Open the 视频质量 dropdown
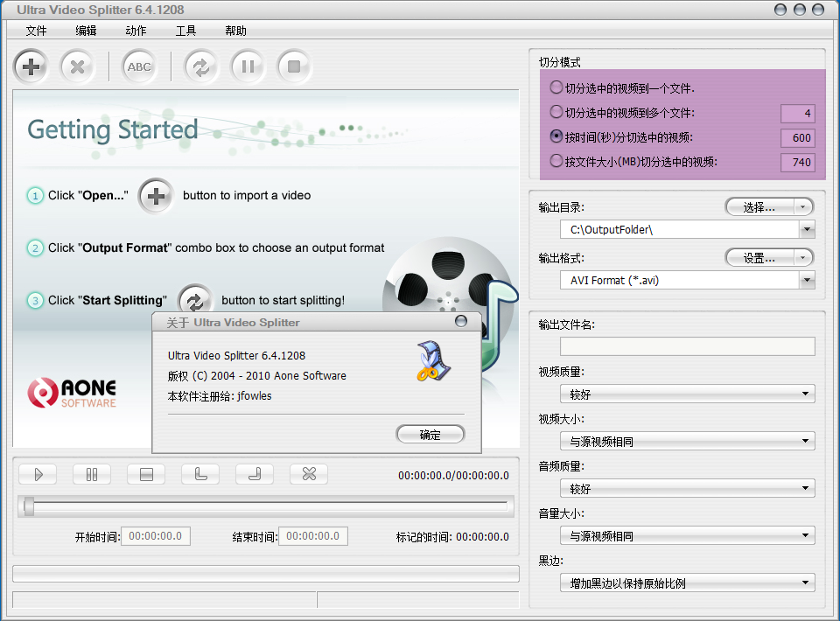 click(688, 394)
